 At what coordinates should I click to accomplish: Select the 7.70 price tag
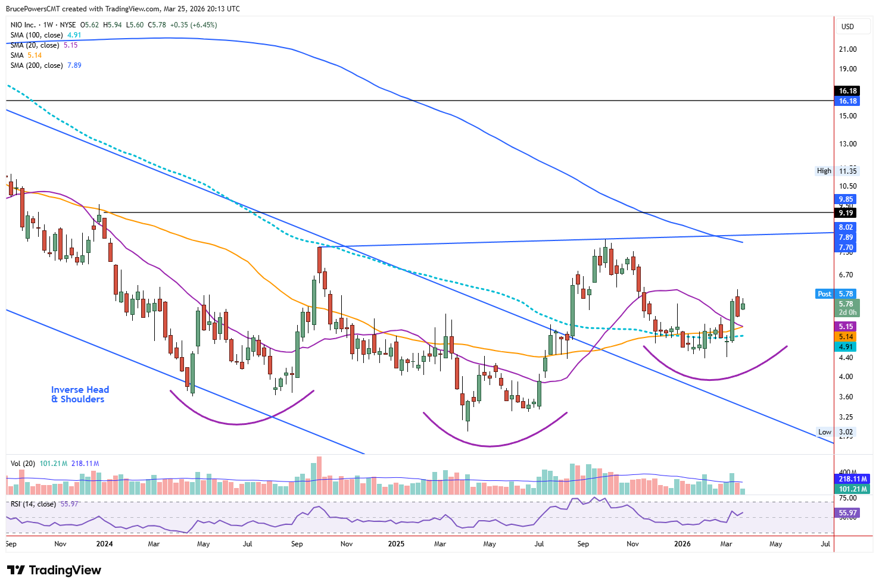click(x=846, y=248)
